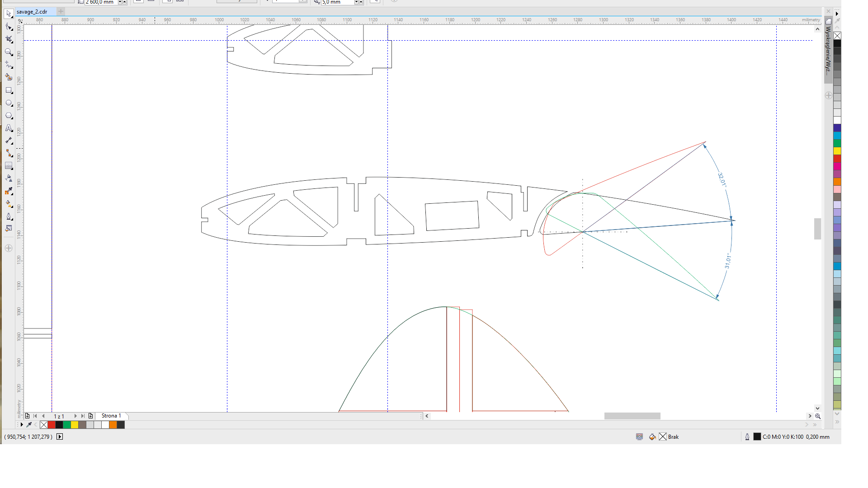868x488 pixels.
Task: Select the Polygon tool
Action: click(x=9, y=116)
